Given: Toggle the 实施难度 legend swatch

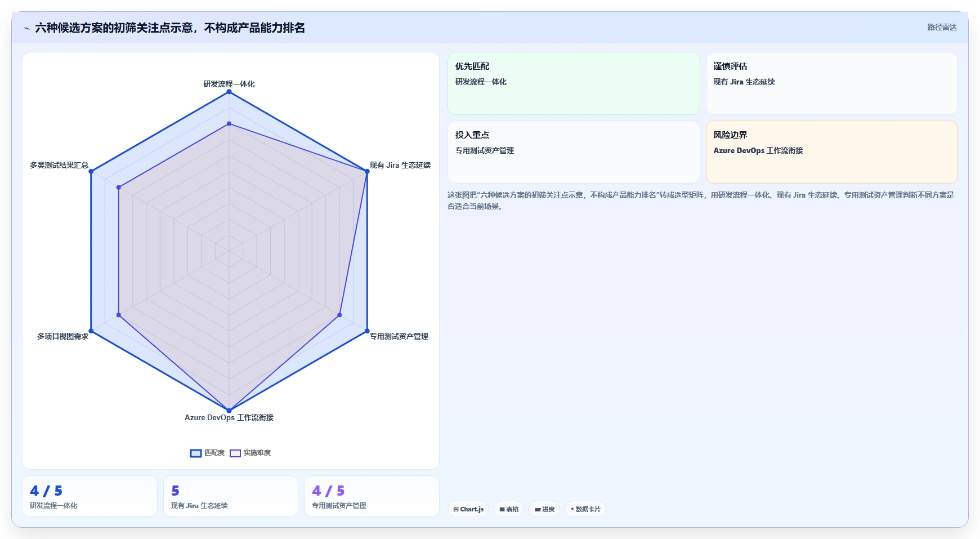Looking at the screenshot, I should pos(235,453).
